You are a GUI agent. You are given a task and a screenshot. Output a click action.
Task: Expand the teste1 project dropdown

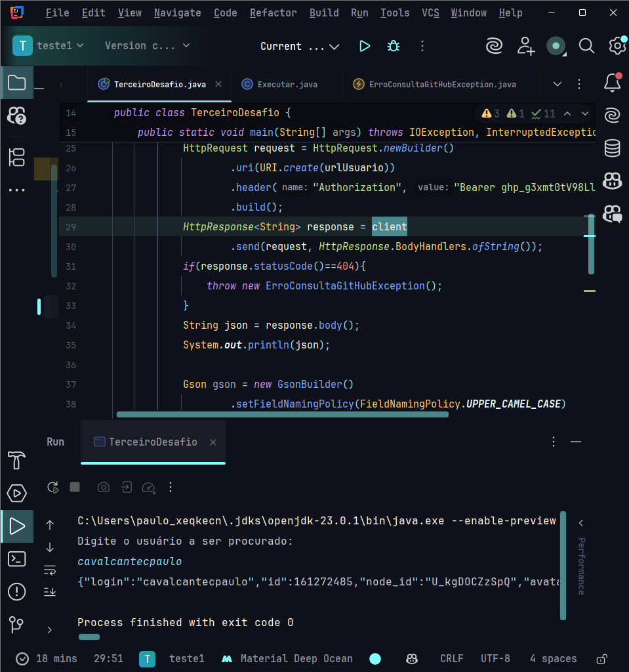pyautogui.click(x=60, y=45)
